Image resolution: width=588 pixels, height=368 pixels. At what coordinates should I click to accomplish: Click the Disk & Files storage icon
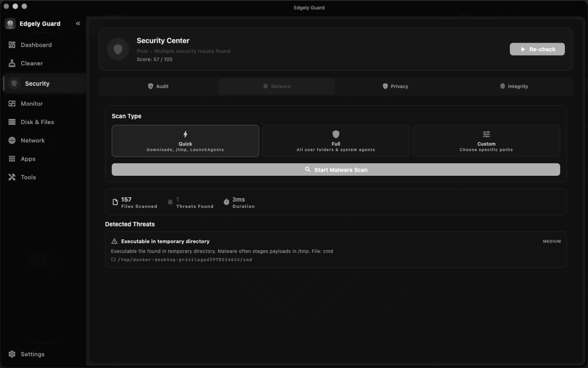12,122
